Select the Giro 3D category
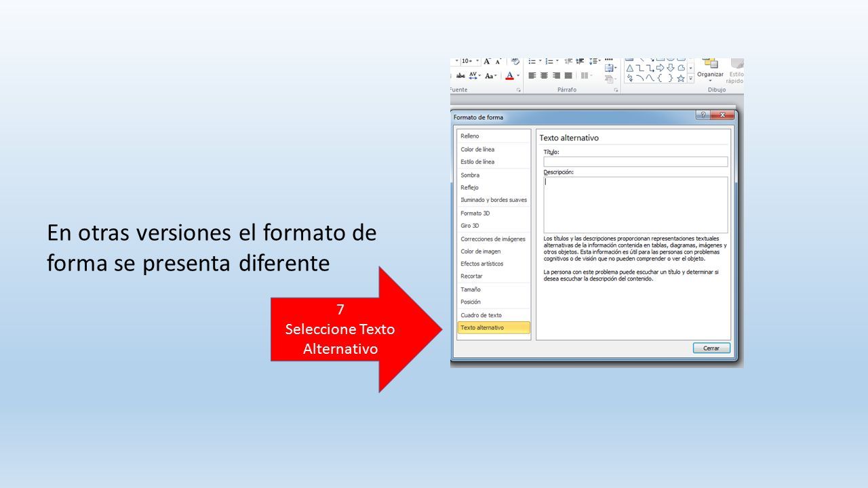 tap(494, 225)
